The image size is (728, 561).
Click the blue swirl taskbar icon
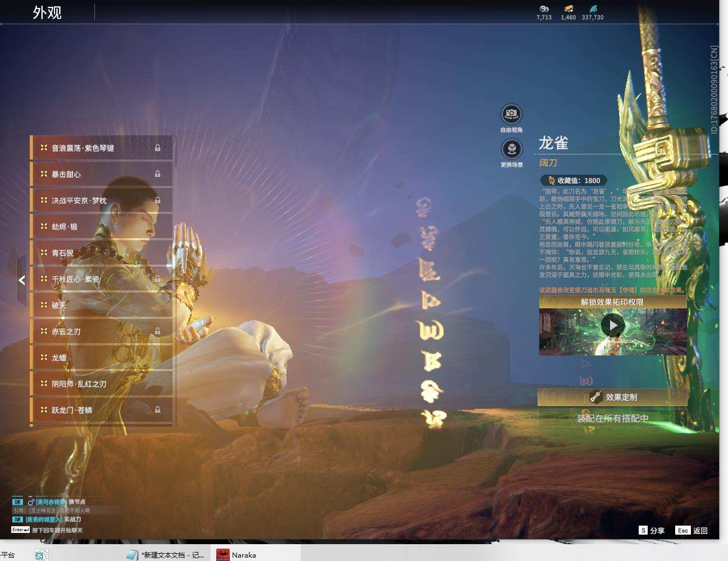click(x=42, y=555)
